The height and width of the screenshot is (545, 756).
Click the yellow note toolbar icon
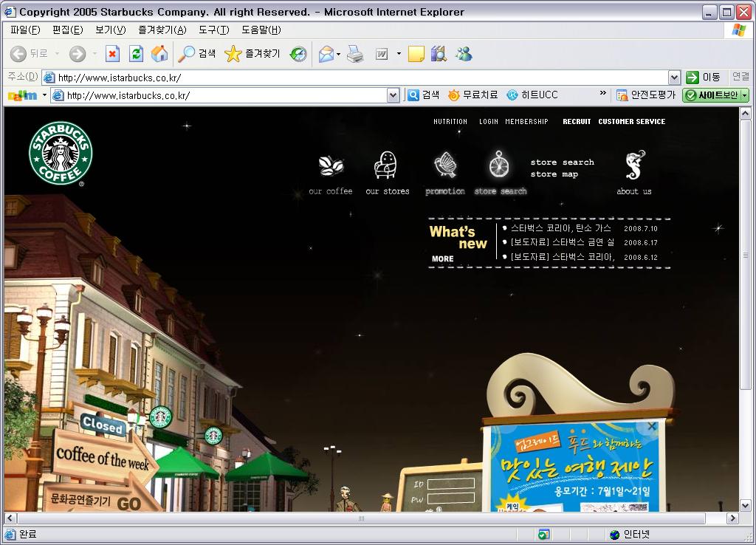[416, 54]
